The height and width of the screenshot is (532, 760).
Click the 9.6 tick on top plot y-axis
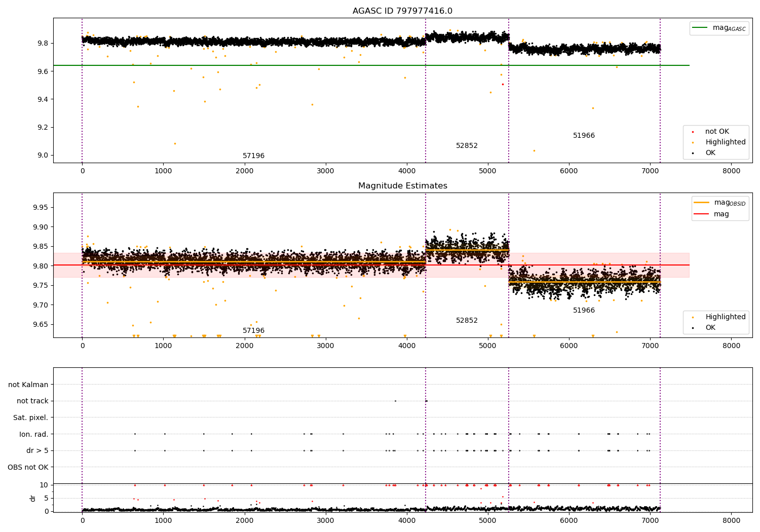[x=43, y=71]
